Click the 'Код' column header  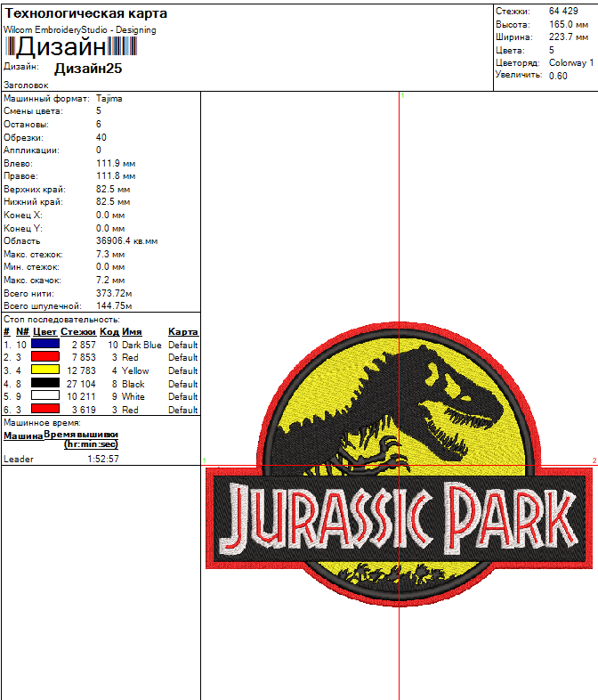pos(109,331)
